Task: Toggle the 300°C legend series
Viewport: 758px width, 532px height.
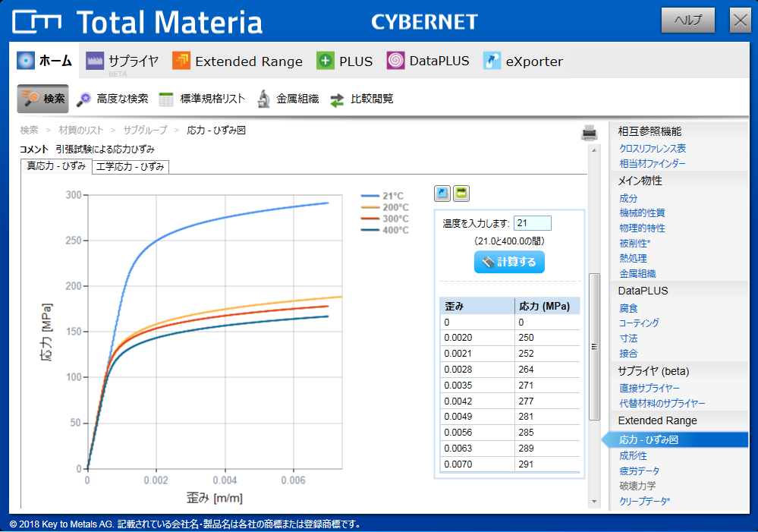Action: click(385, 219)
